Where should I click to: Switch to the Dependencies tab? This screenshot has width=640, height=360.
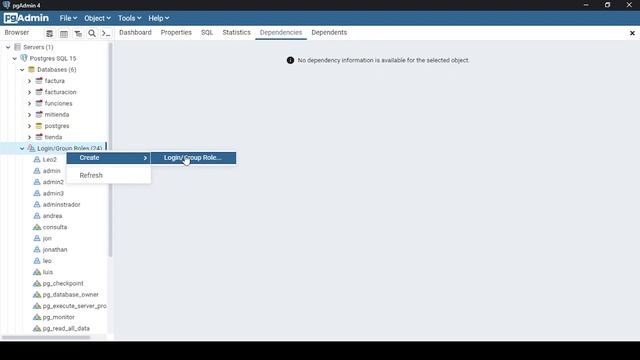click(281, 33)
